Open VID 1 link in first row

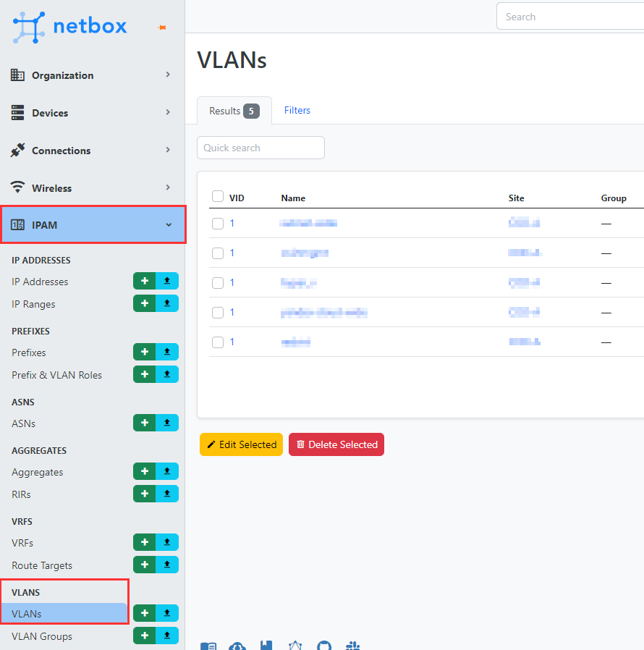(232, 224)
